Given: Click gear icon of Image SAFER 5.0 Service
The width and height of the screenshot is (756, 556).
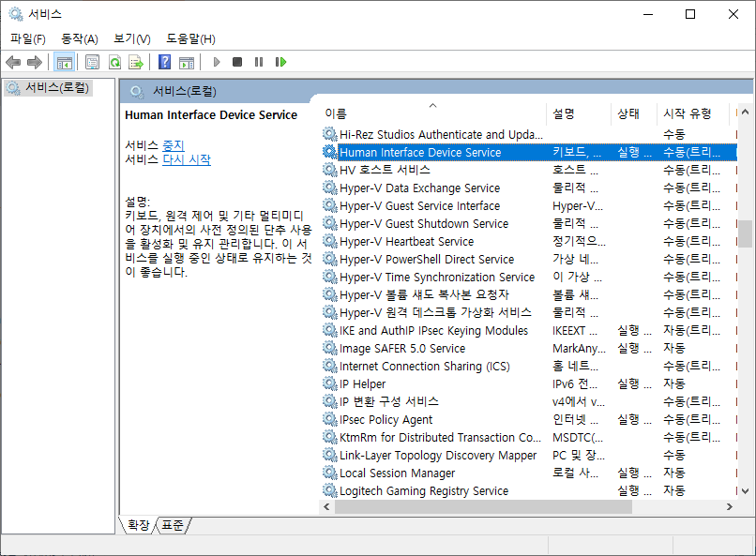Looking at the screenshot, I should click(x=330, y=349).
